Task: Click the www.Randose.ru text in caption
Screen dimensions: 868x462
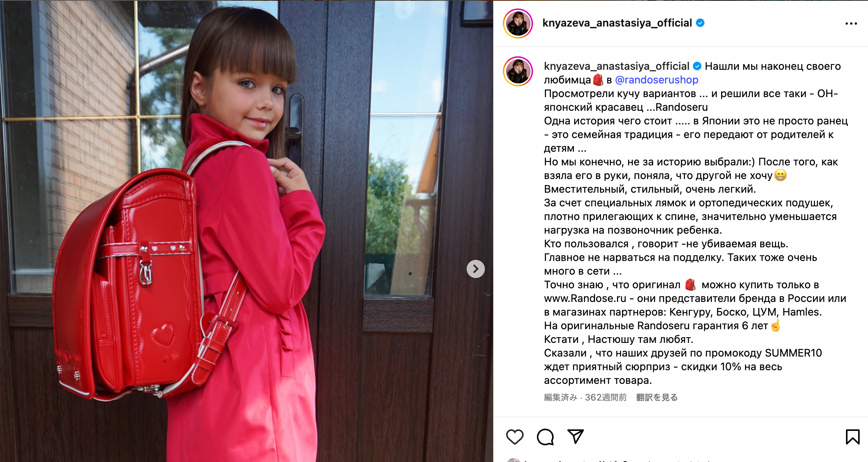Action: pos(585,298)
